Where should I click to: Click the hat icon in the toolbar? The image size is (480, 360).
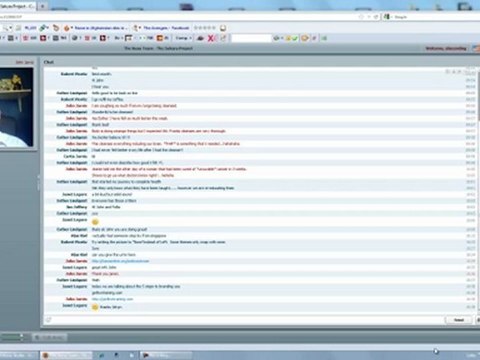(200, 38)
